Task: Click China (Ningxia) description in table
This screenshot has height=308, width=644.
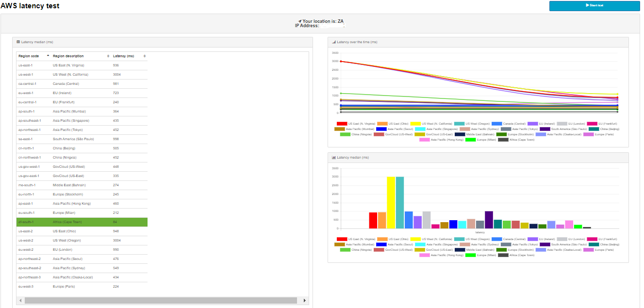Action: (65, 157)
